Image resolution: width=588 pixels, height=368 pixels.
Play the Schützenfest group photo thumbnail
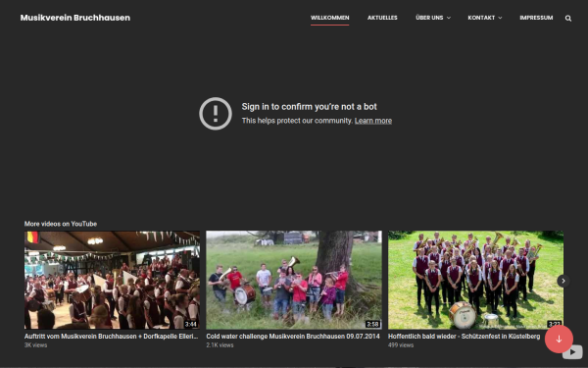tap(475, 280)
